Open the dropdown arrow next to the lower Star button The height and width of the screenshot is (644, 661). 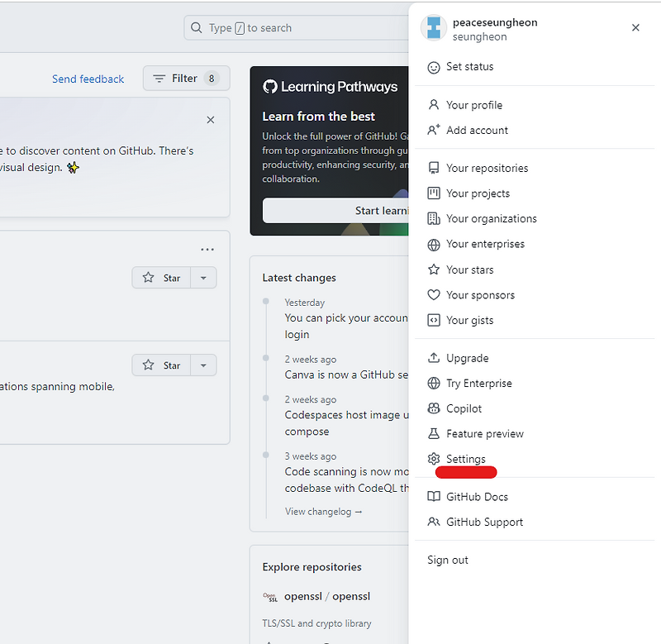(x=203, y=365)
